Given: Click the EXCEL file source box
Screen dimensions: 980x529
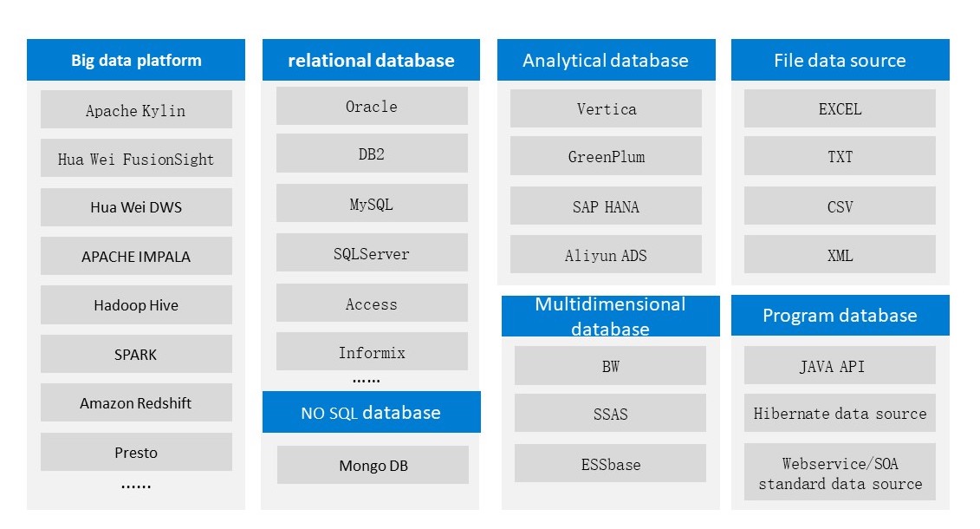Looking at the screenshot, I should point(840,108).
